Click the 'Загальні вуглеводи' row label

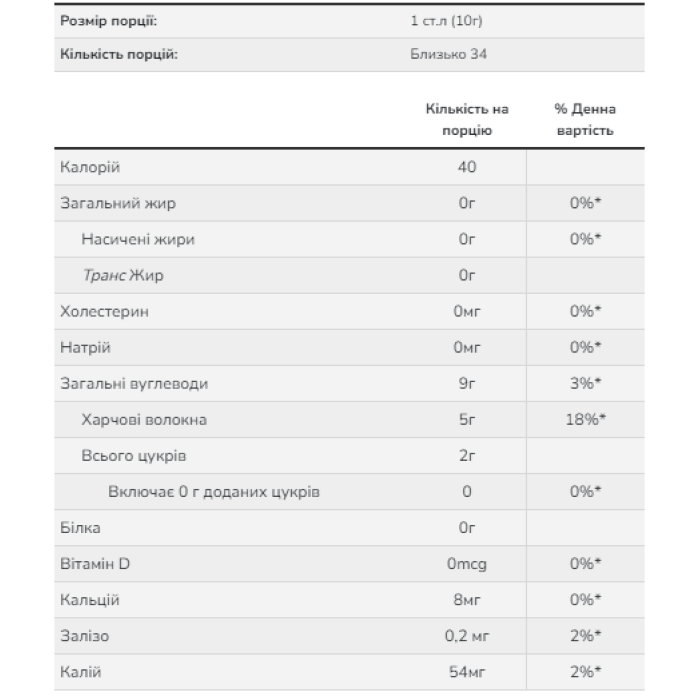[x=134, y=383]
